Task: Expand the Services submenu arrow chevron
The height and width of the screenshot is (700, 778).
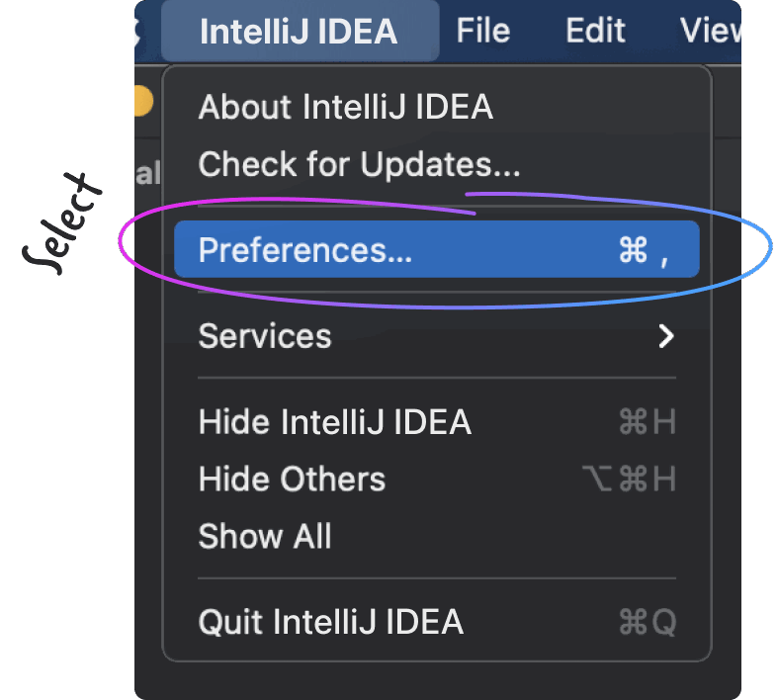Action: click(x=666, y=337)
